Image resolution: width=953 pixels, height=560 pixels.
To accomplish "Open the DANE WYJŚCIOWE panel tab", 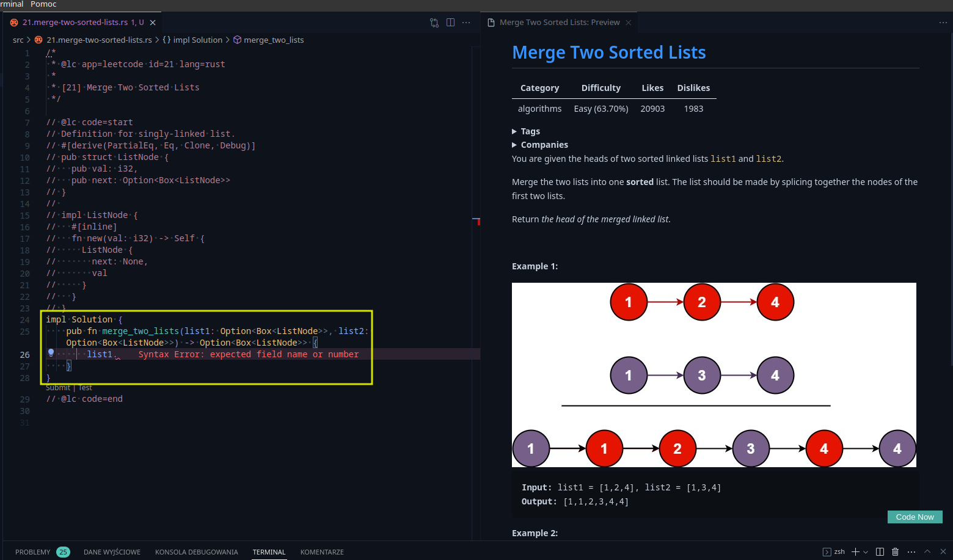I will 112,552.
